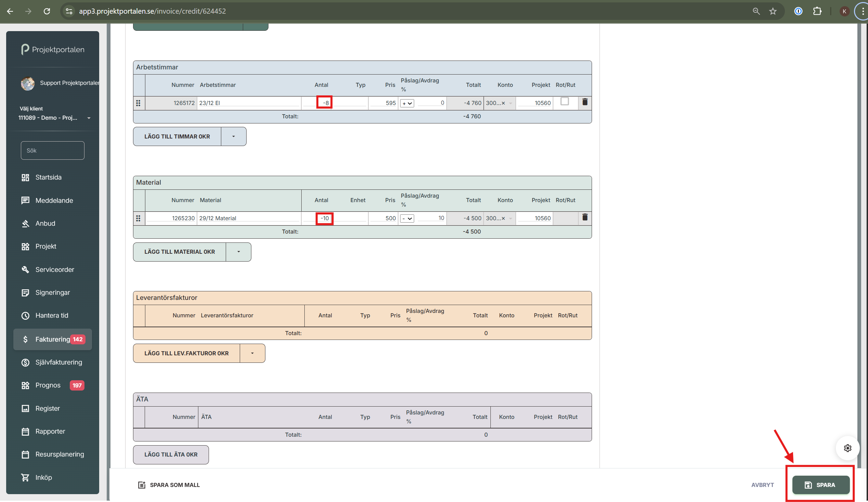
Task: Delete the 23/12 El arbetstimmar row
Action: click(x=584, y=102)
